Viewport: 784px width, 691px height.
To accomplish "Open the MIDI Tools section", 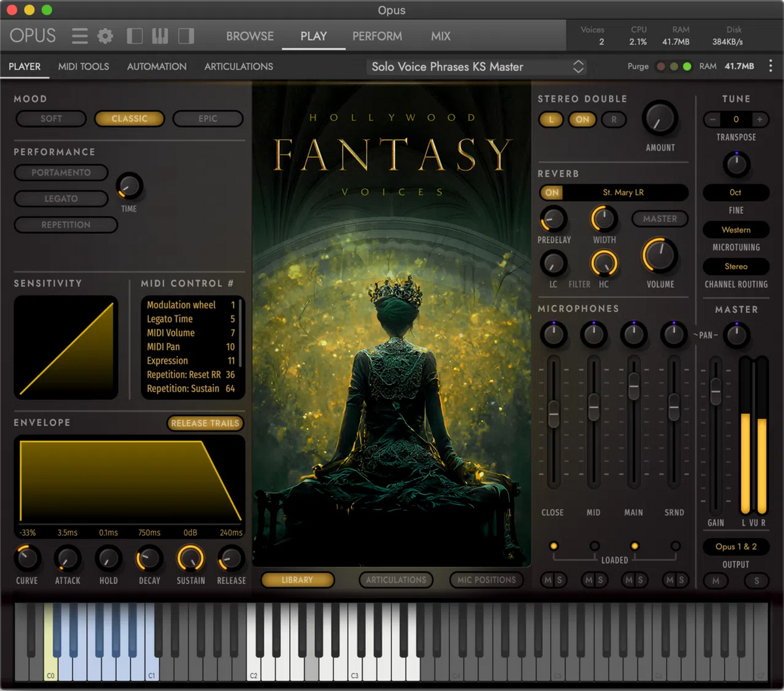I will (84, 66).
